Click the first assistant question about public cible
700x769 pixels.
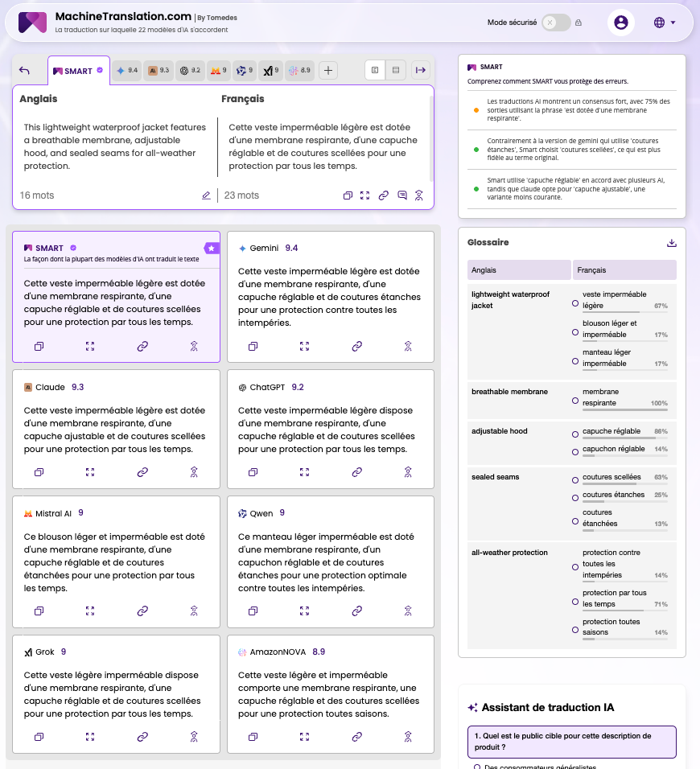pyautogui.click(x=571, y=741)
